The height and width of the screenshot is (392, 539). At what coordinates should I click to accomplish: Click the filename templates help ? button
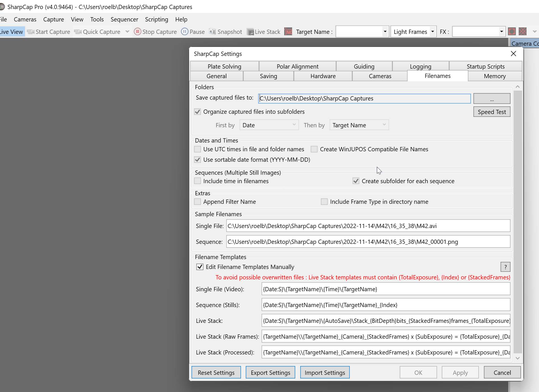505,267
